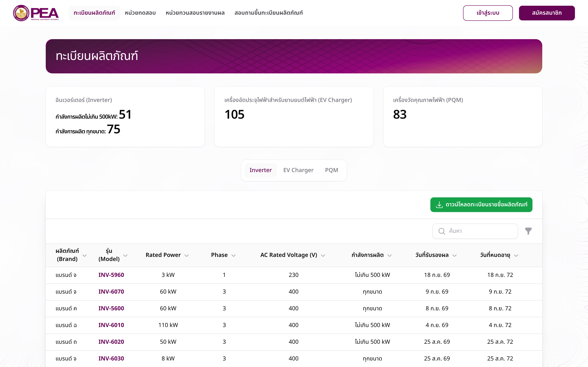
Task: Switch to the EV Charger tab
Action: (x=298, y=170)
